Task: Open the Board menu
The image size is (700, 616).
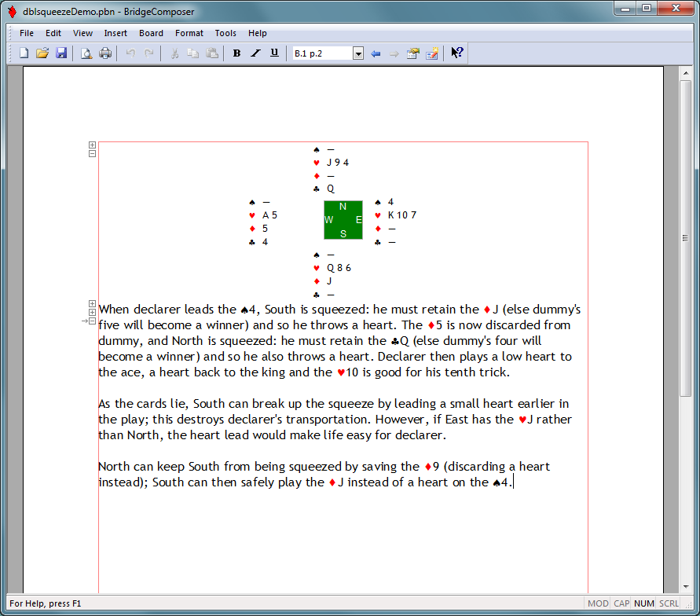Action: click(151, 33)
